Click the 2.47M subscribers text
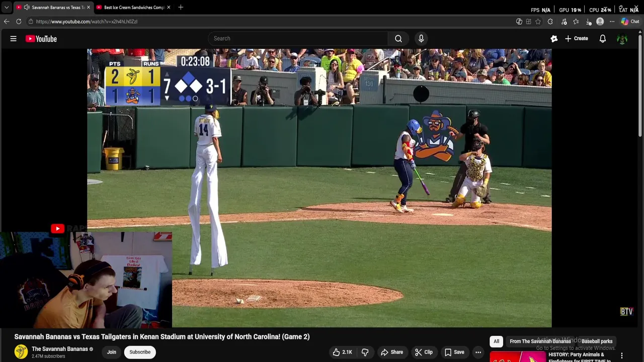 point(48,356)
